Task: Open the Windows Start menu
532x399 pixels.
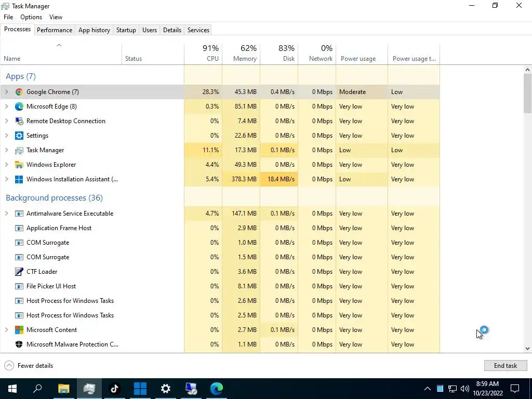Action: [x=12, y=389]
